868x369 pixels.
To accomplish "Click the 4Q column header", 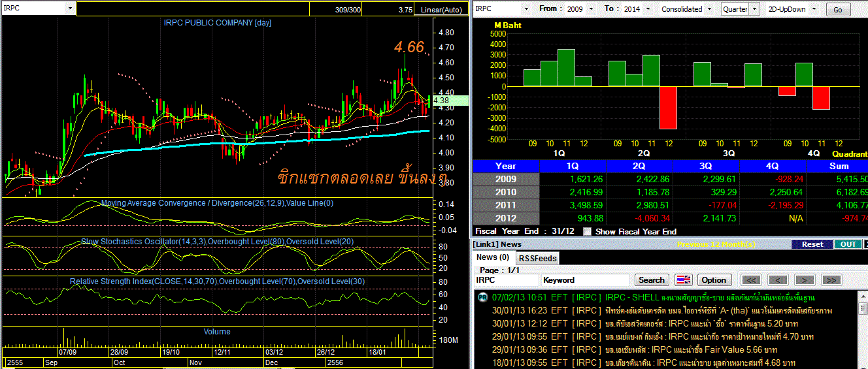I will [x=773, y=166].
